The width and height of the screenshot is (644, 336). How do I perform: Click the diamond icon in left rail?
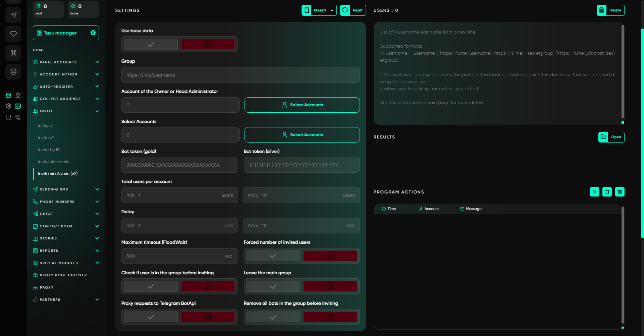coord(13,34)
